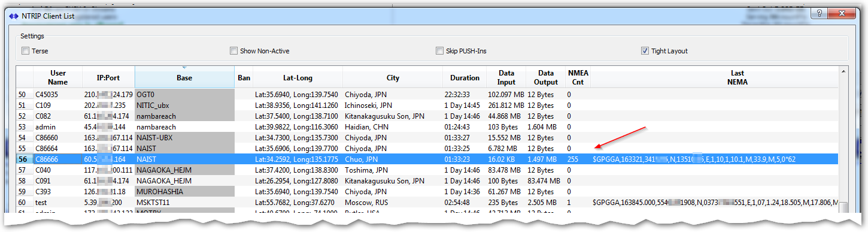The height and width of the screenshot is (232, 868).
Task: Click base MUROHASHIA cell
Action: tap(184, 191)
